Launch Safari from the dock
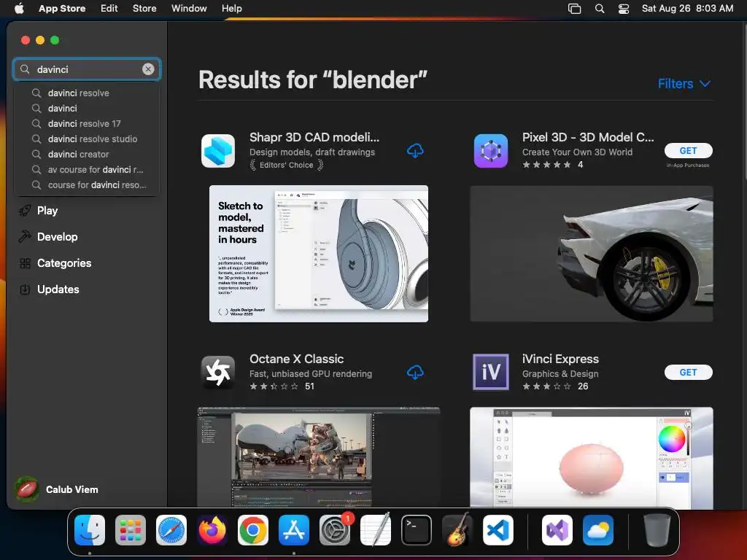747x560 pixels. 171,530
